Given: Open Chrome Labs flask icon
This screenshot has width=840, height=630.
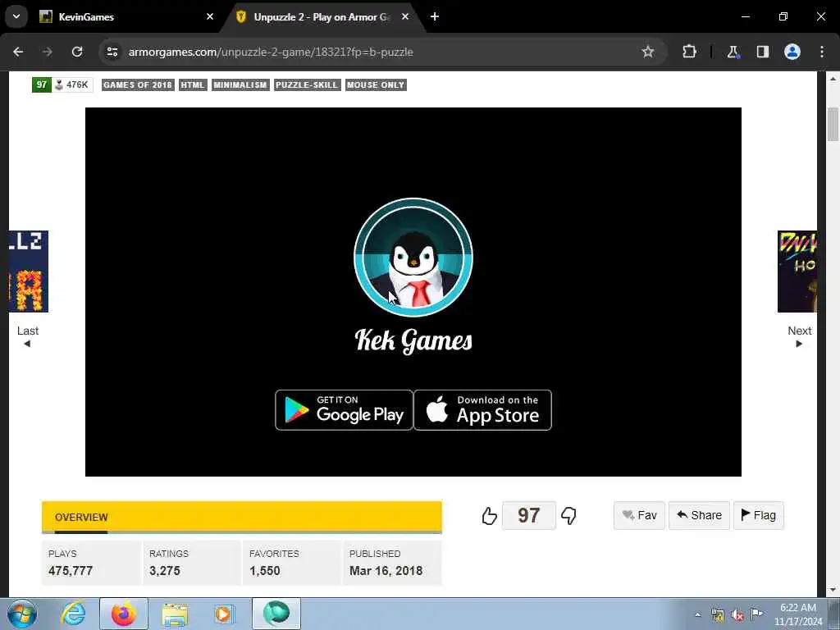Looking at the screenshot, I should click(733, 52).
